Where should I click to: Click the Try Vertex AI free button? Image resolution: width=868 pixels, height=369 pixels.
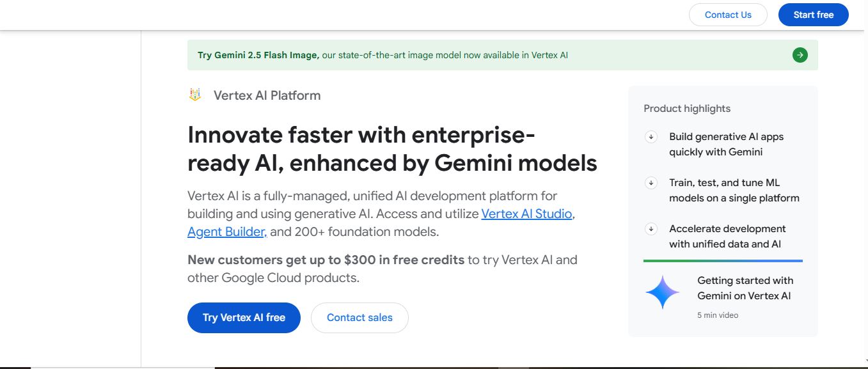point(244,318)
